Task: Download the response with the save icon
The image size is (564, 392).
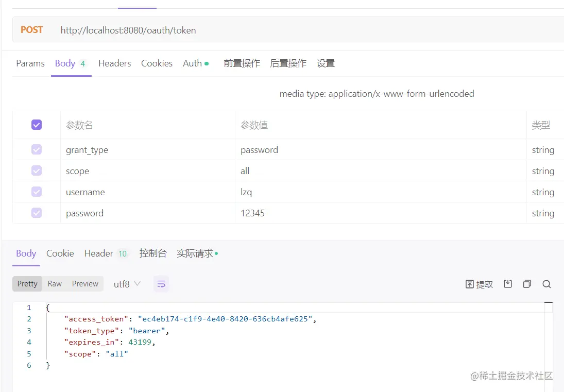Action: [508, 284]
